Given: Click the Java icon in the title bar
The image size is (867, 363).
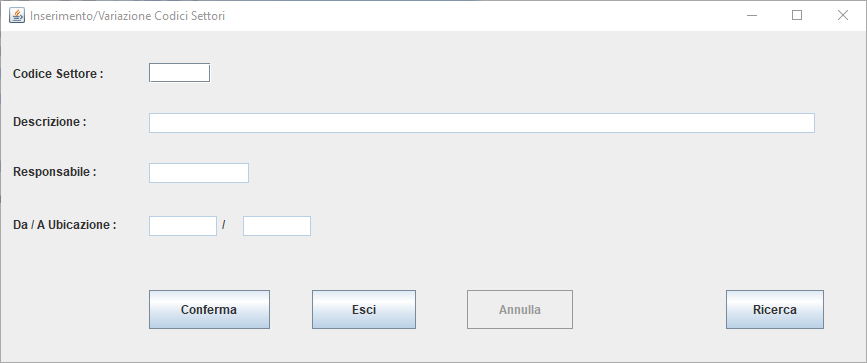Looking at the screenshot, I should [x=17, y=15].
